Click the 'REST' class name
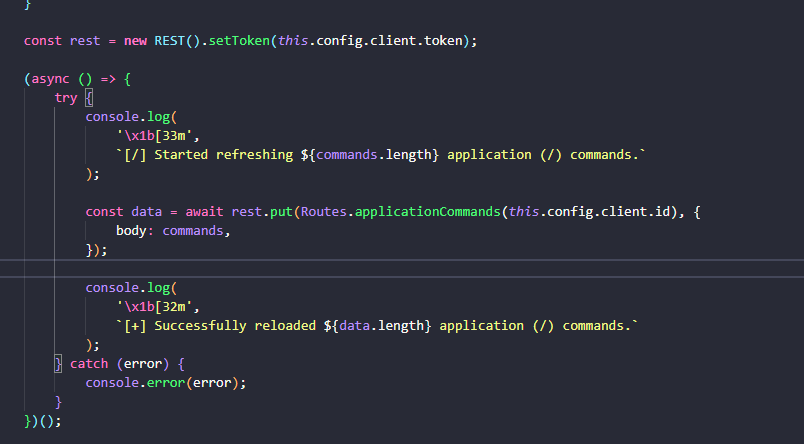This screenshot has height=444, width=804. coord(170,41)
